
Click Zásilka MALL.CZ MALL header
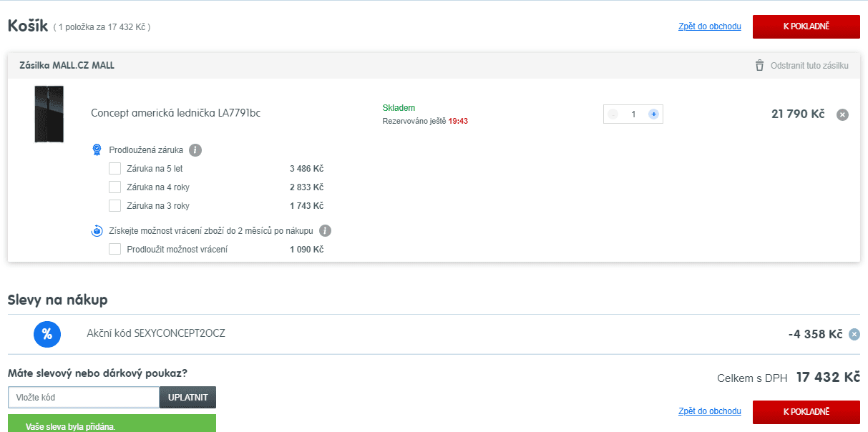click(67, 65)
